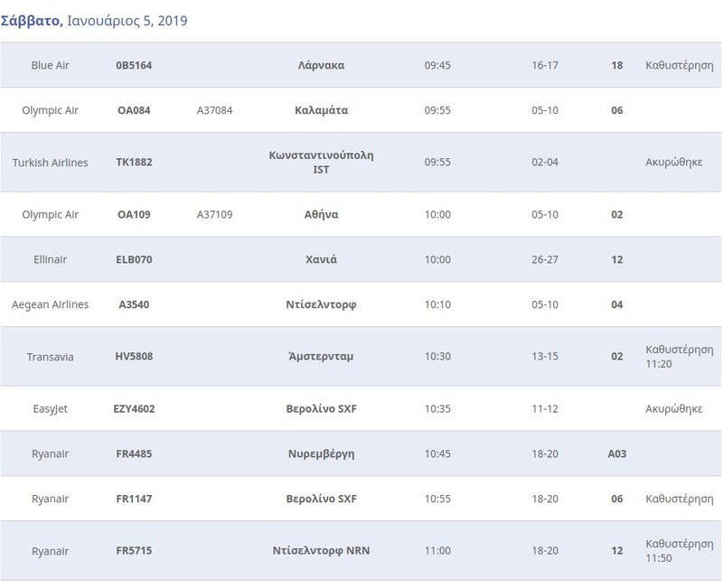Select Κωνσταντινούπολη IST destination
Image resolution: width=723 pixels, height=588 pixels.
click(x=322, y=163)
